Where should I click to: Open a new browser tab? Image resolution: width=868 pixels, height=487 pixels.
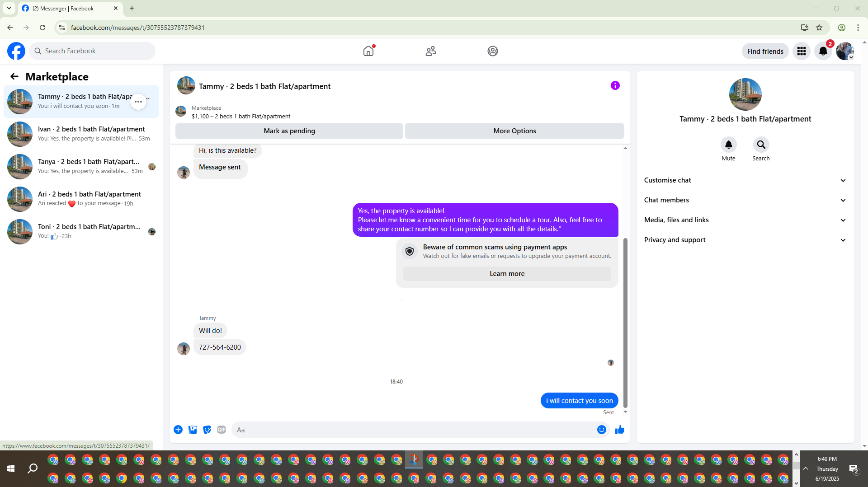132,8
